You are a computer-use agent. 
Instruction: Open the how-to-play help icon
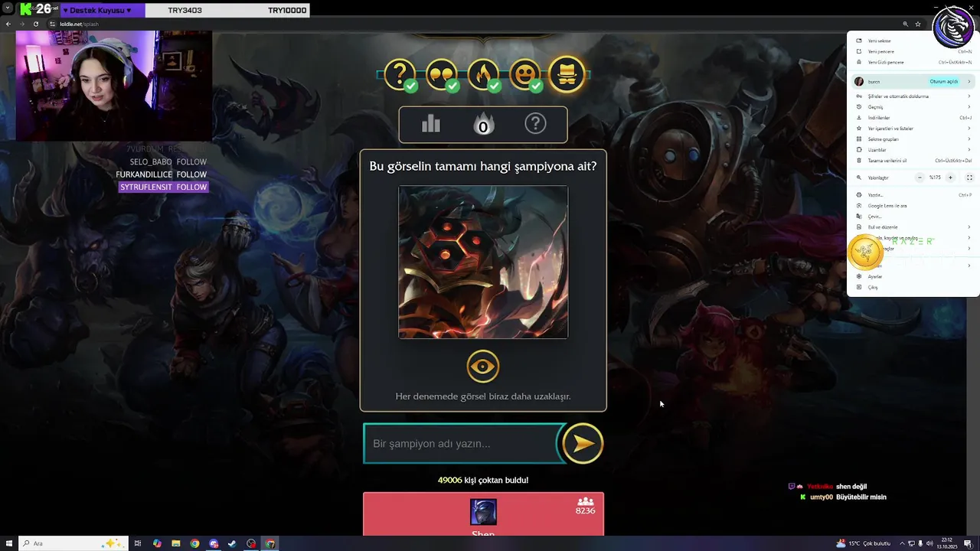535,123
